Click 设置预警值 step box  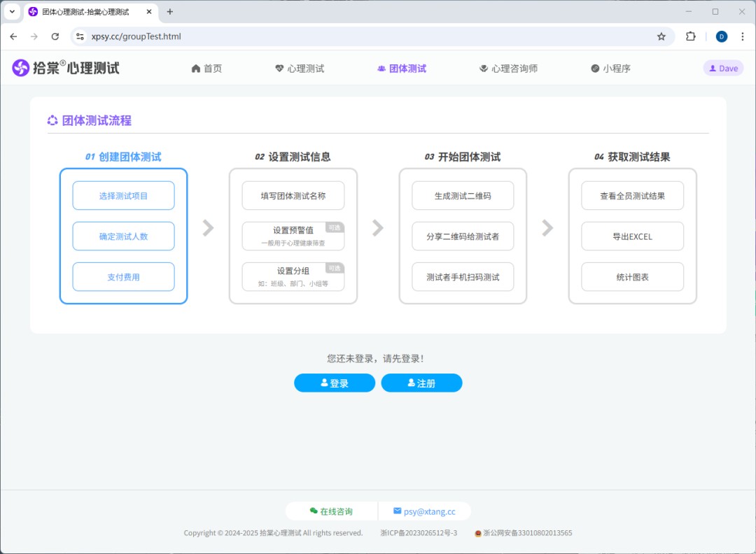293,236
